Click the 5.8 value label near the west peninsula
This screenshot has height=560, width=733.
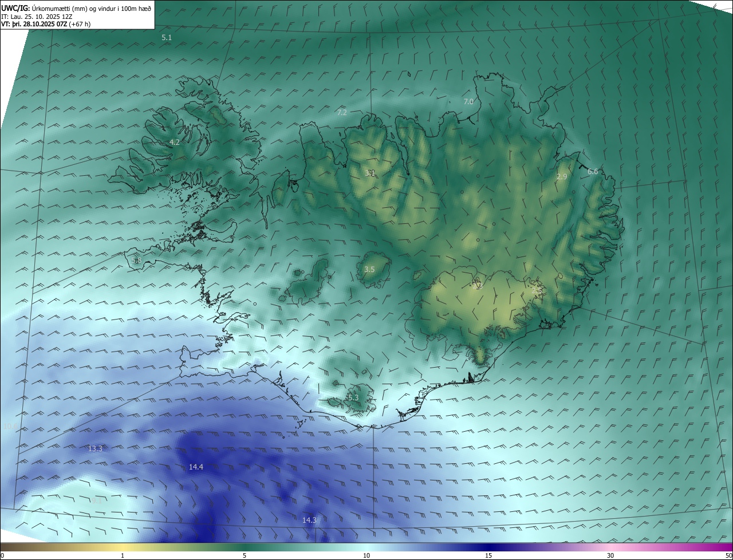(136, 261)
